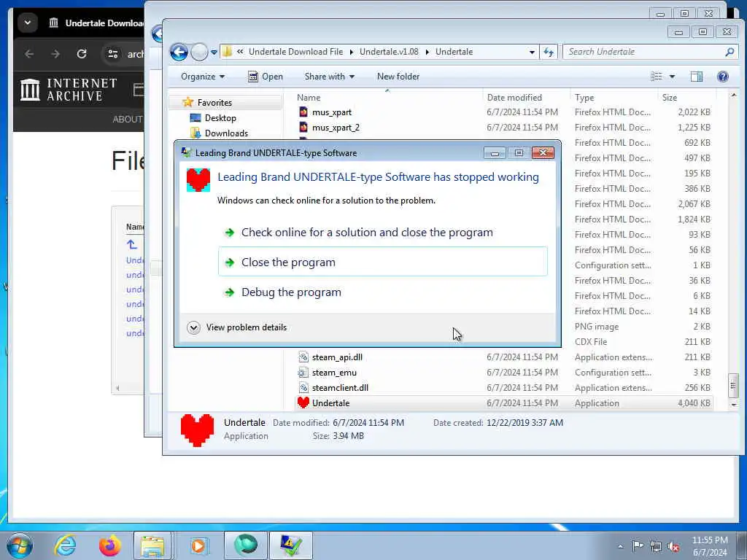Open browser tab list dropdown
747x560 pixels.
[28, 23]
